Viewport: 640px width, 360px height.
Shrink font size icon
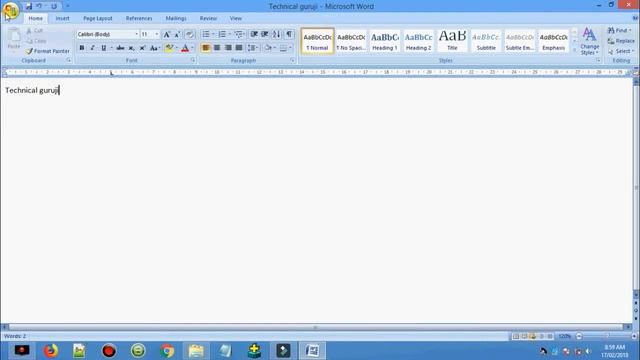coord(177,34)
